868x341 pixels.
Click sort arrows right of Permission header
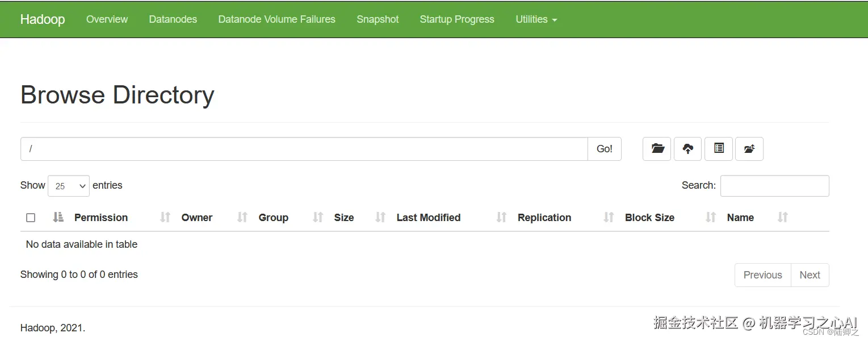(165, 217)
